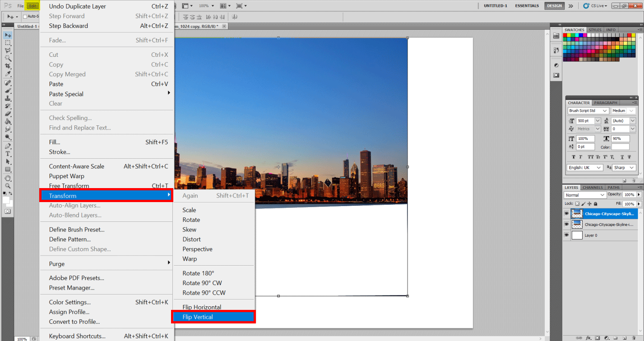Image resolution: width=644 pixels, height=341 pixels.
Task: Choose Flip Vertical from Transform submenu
Action: tap(214, 317)
